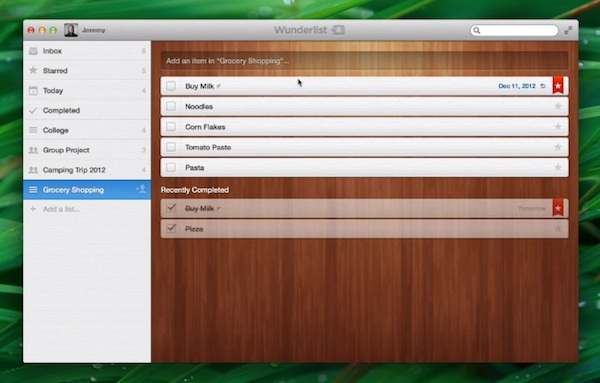Check off the Pasta task
Image resolution: width=600 pixels, height=383 pixels.
pos(171,167)
